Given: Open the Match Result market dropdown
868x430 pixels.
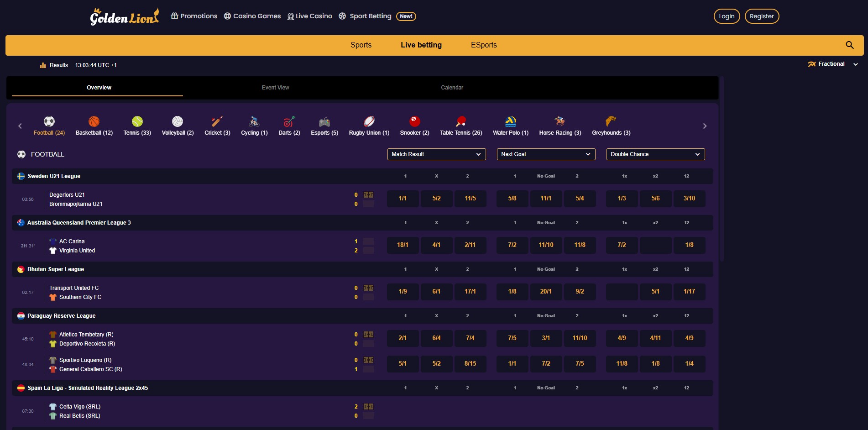Looking at the screenshot, I should [436, 154].
